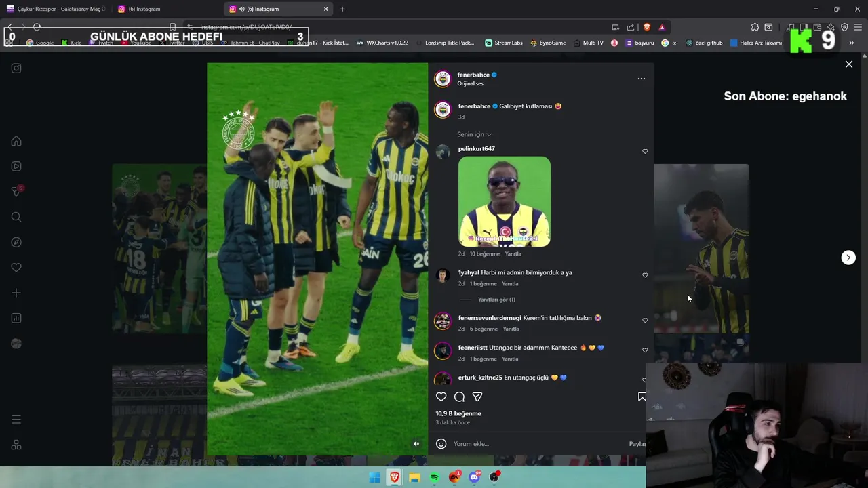
Task: Open Instagram logo home link in sidebar
Action: [16, 68]
